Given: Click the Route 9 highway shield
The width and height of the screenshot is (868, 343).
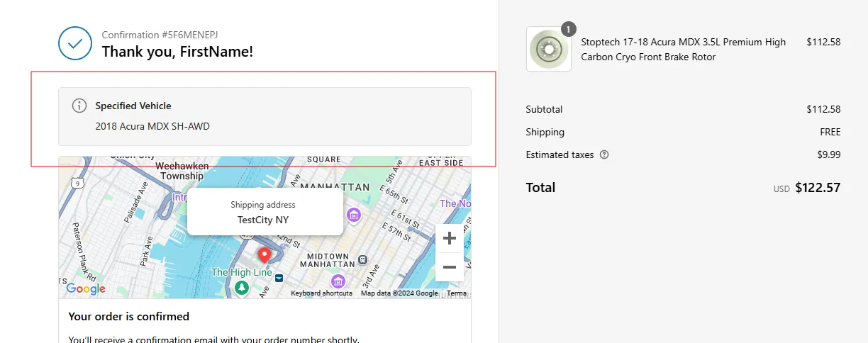Looking at the screenshot, I should (x=78, y=183).
